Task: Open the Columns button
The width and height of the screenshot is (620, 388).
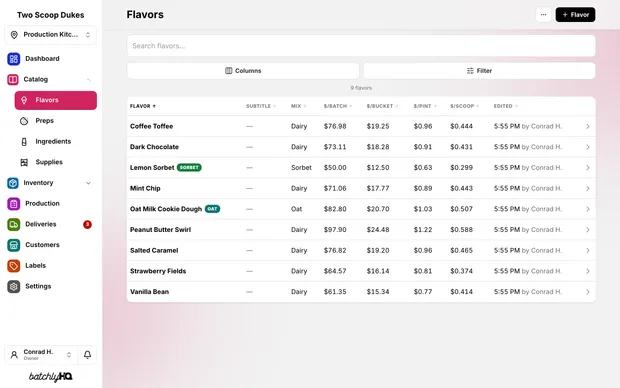Action: click(243, 71)
